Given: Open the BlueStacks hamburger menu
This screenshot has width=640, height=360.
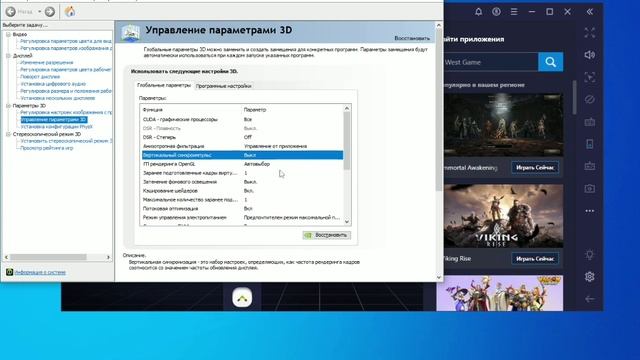Looking at the screenshot, I should (514, 12).
